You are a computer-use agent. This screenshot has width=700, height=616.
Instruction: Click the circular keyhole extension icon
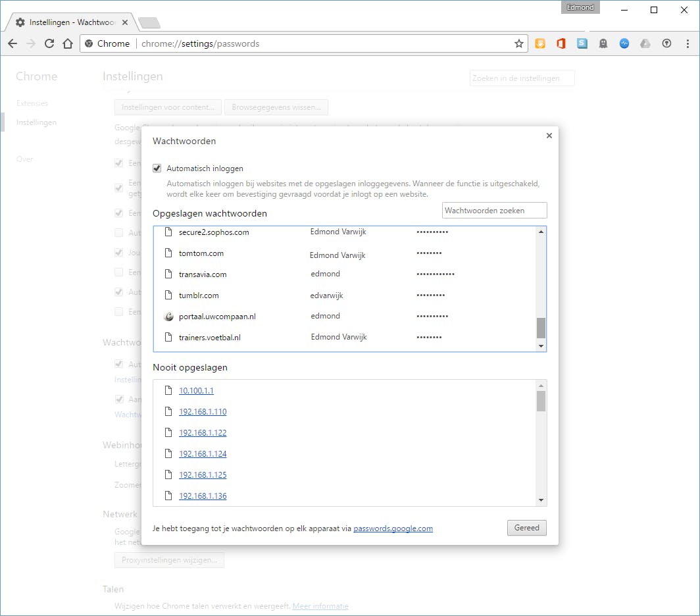[666, 43]
